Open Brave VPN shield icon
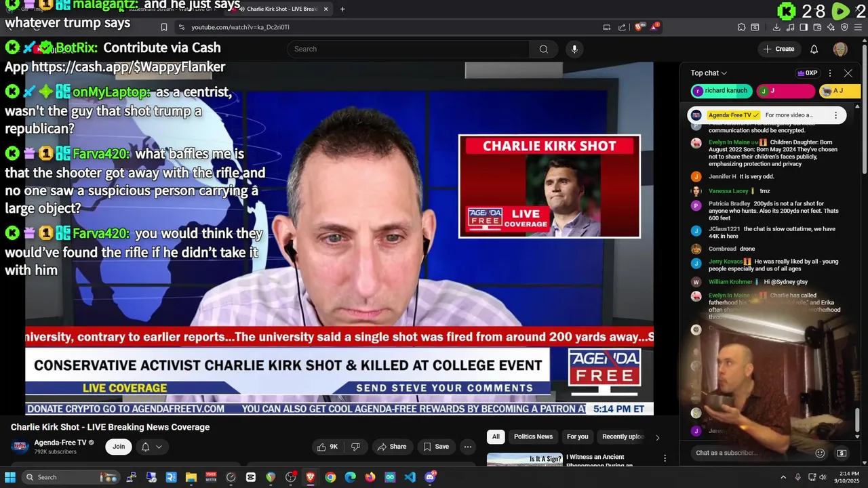868x488 pixels. click(844, 27)
